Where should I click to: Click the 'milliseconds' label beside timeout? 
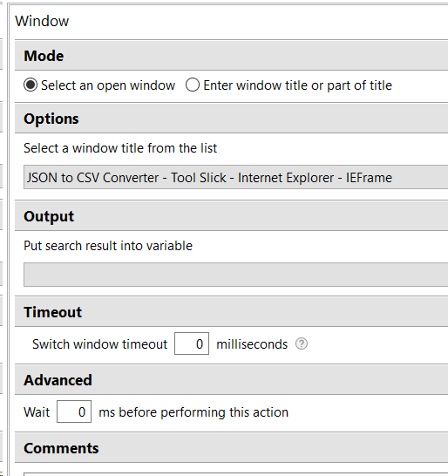click(252, 344)
